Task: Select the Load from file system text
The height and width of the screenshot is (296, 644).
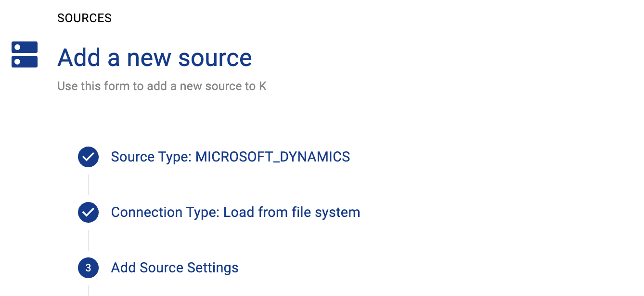Action: coord(292,213)
